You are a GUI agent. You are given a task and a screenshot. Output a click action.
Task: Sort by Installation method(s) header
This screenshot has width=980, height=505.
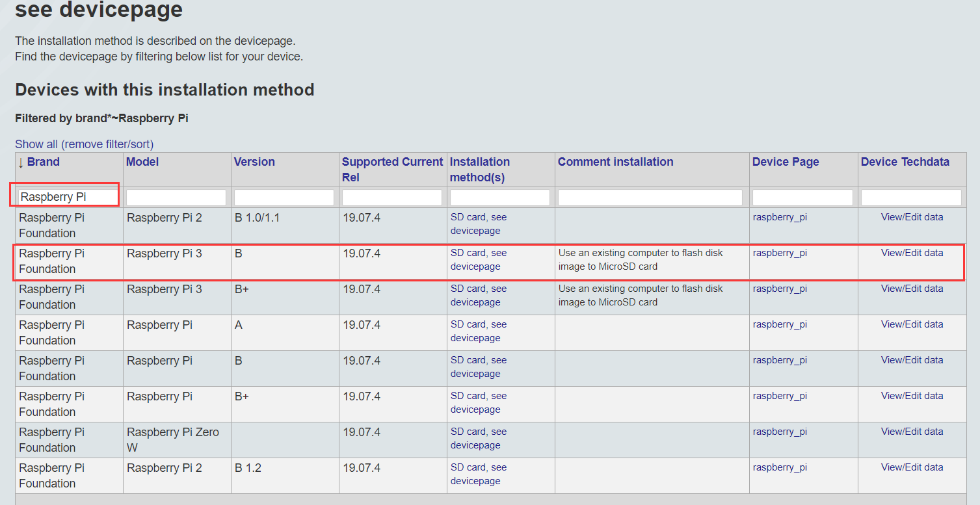point(480,170)
